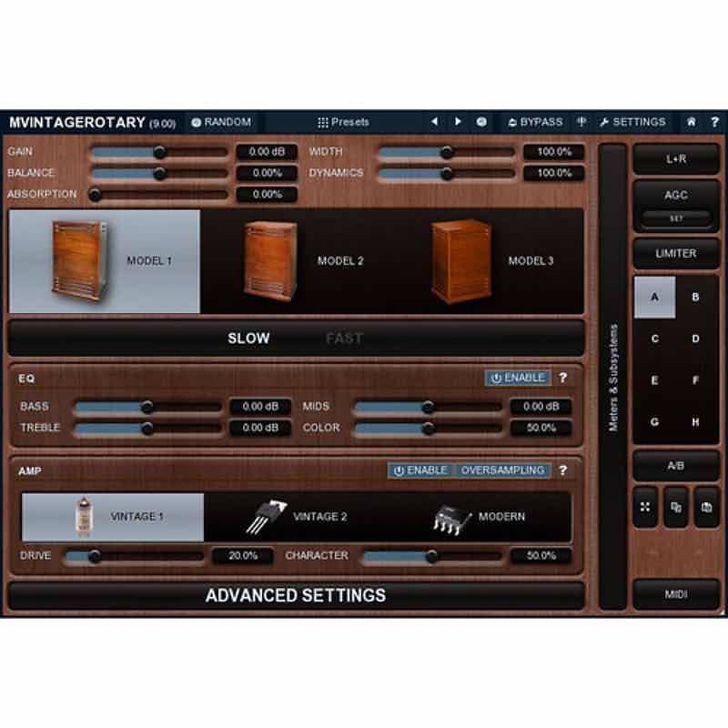Enable the EQ section
Screen dimensions: 728x728
(x=519, y=378)
